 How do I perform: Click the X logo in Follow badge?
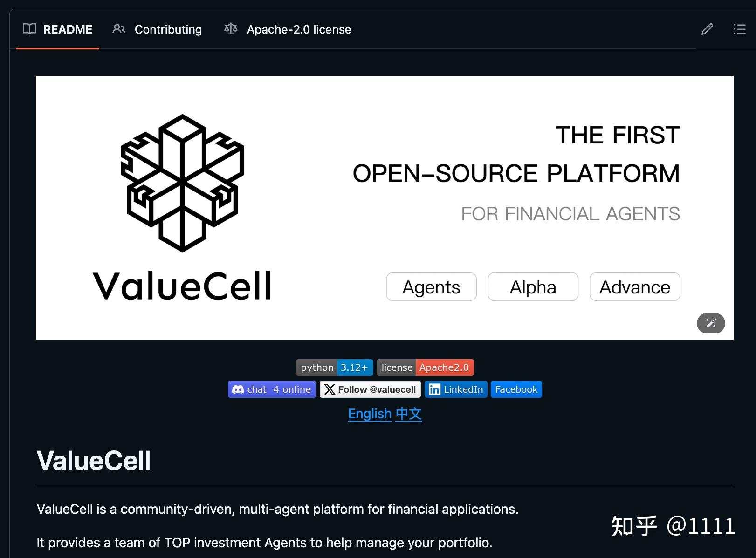click(330, 389)
